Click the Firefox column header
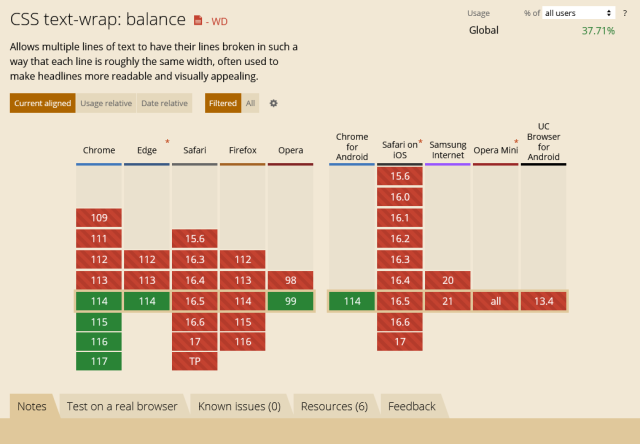640x444 pixels. pyautogui.click(x=243, y=150)
